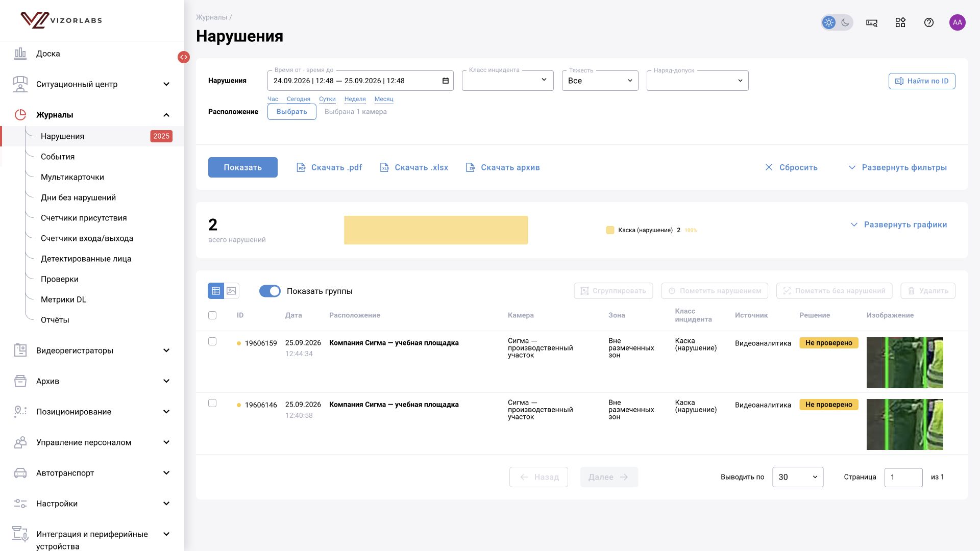Download violations as .xlsx
980x551 pixels.
click(x=414, y=167)
